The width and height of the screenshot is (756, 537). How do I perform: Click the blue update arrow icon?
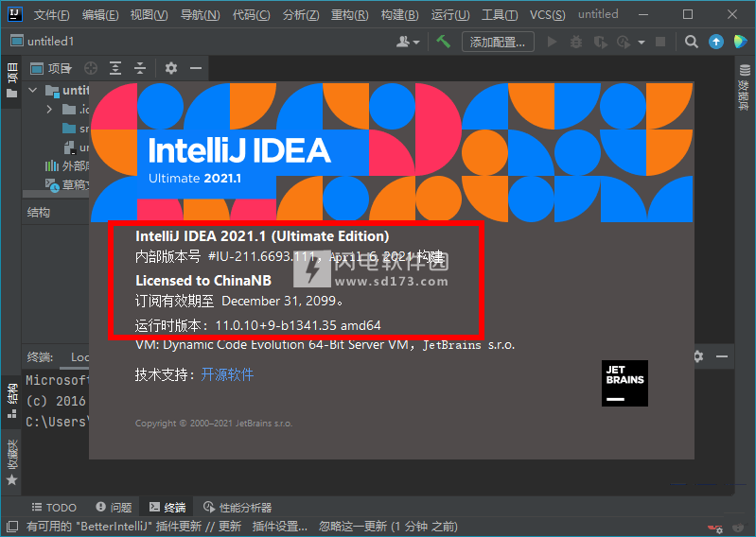[716, 43]
